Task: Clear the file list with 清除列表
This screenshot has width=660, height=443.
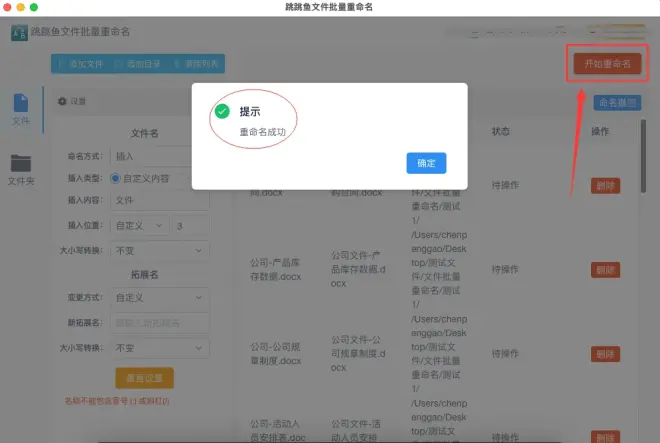Action: (x=195, y=64)
